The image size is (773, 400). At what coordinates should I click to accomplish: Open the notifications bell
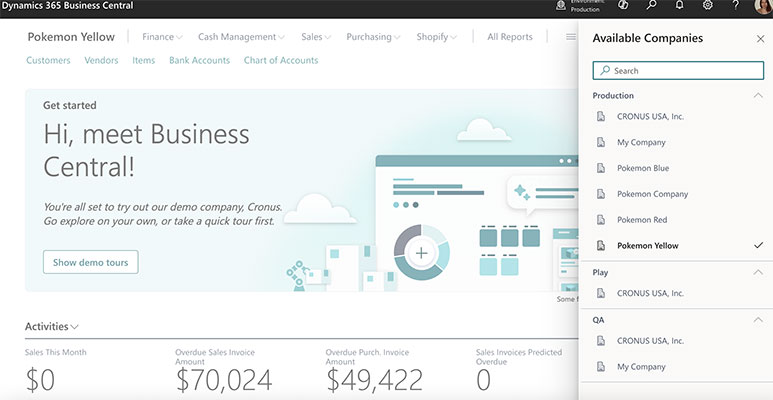pos(679,6)
